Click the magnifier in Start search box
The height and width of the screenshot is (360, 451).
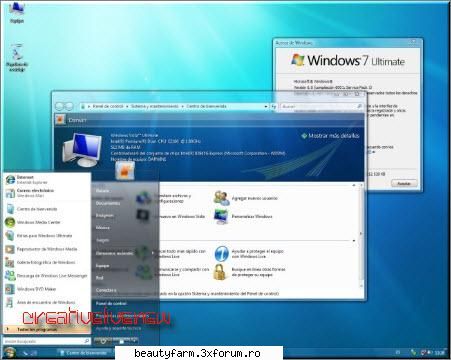tap(86, 341)
